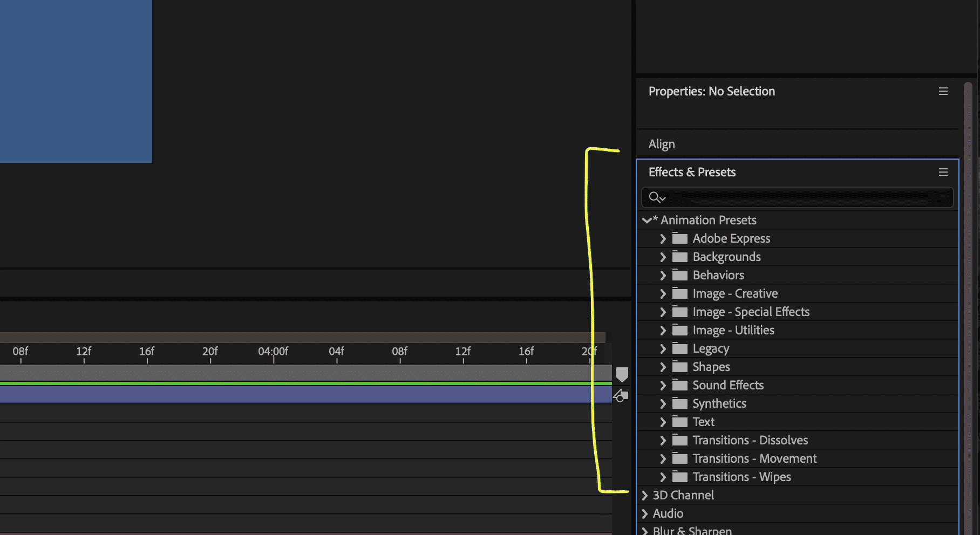Collapse the Animation Presets section
Viewport: 980px width, 535px height.
coord(646,220)
